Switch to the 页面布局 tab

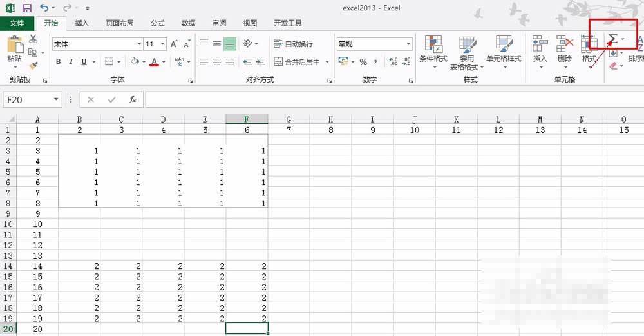click(x=120, y=23)
